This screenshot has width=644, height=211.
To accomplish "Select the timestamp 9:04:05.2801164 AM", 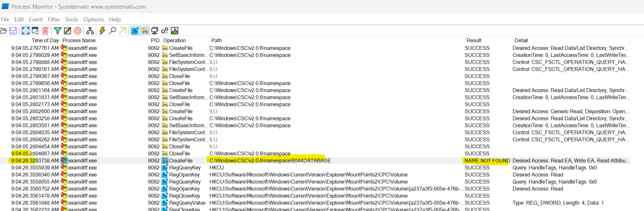I will pos(35,90).
